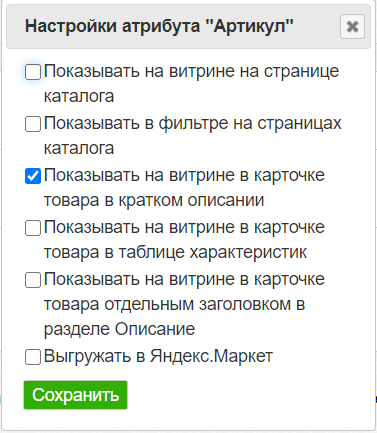Save attribute settings via Сохранить
The width and height of the screenshot is (377, 433).
coord(75,395)
